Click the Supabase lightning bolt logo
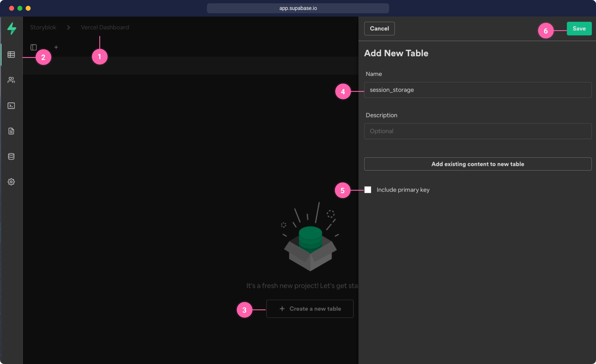 pyautogui.click(x=12, y=29)
